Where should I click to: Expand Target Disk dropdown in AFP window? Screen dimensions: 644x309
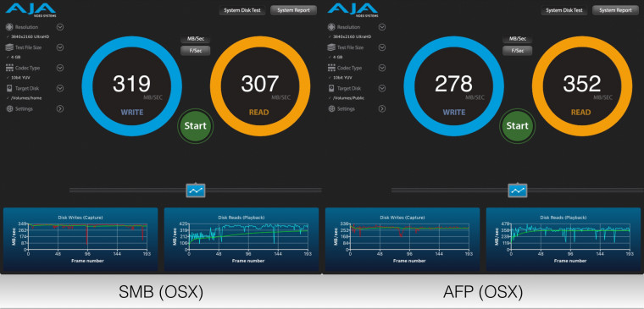pos(382,88)
